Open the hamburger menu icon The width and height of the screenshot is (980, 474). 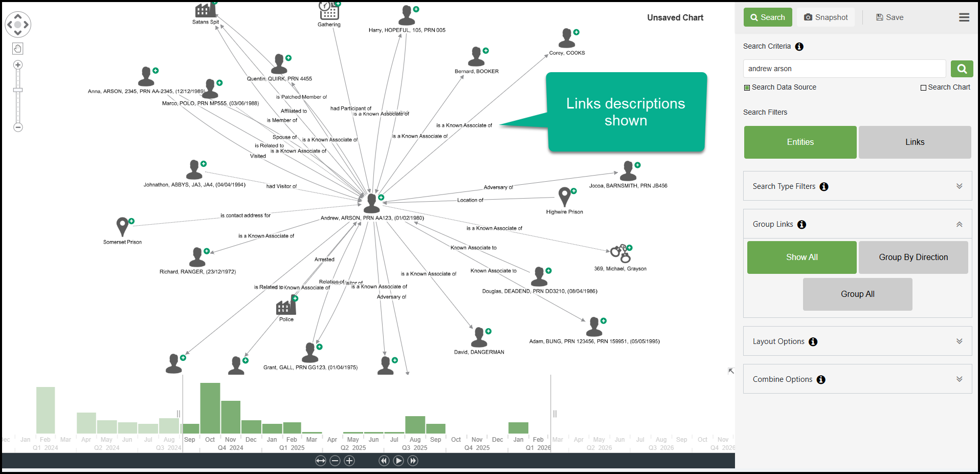pos(964,17)
